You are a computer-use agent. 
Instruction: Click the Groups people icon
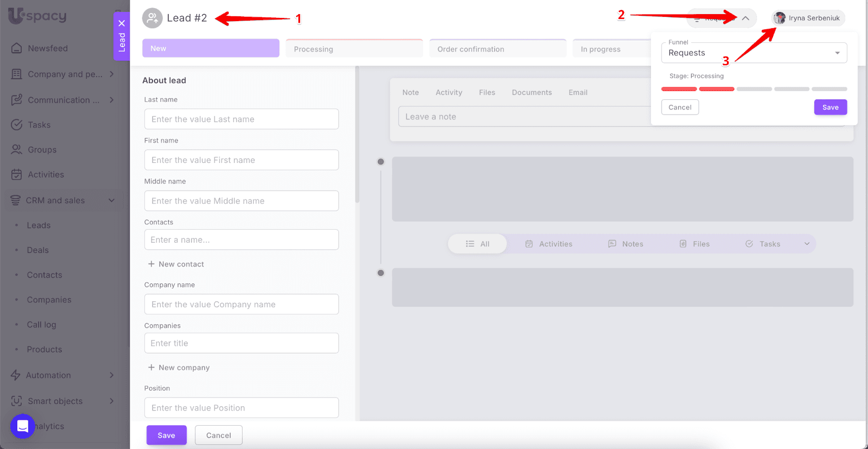point(17,150)
